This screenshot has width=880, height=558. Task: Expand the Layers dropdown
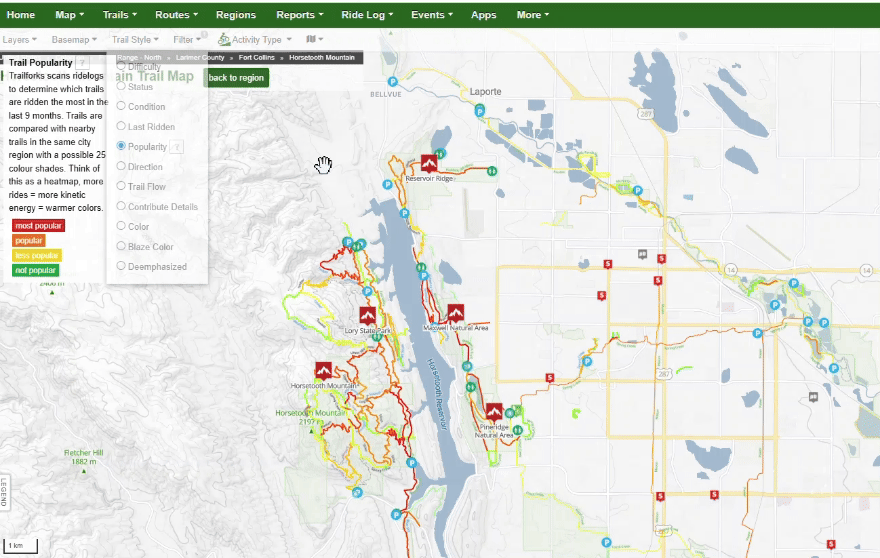tap(19, 40)
